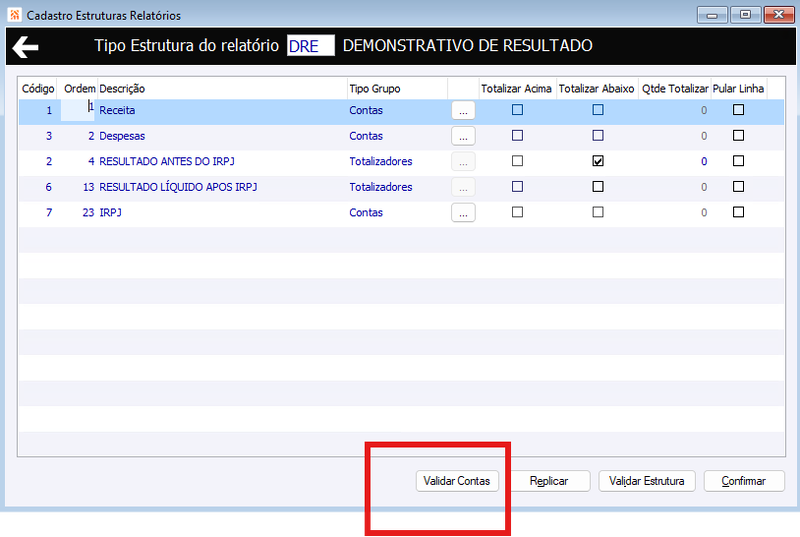Click the Pular Linha column header
This screenshot has height=537, width=800.
738,89
